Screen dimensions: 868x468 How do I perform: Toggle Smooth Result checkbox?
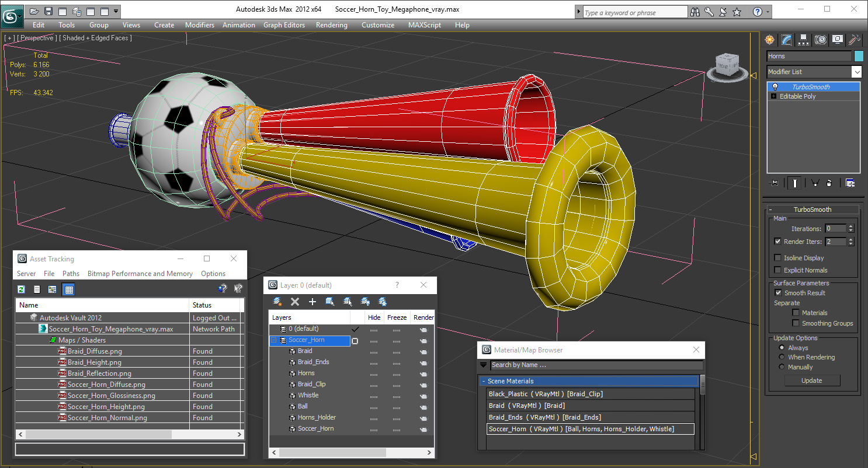click(x=777, y=292)
